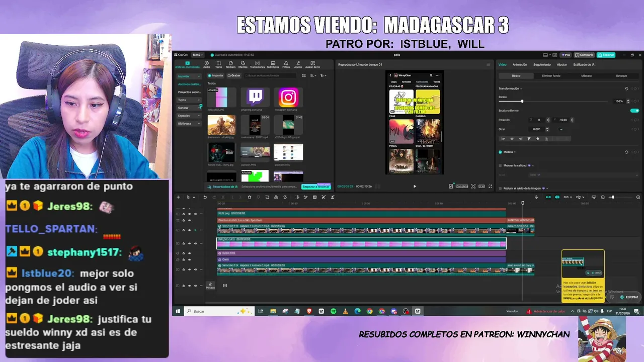The image size is (644, 362).
Task: Toggle timeline microphone voice recording
Action: click(x=536, y=197)
